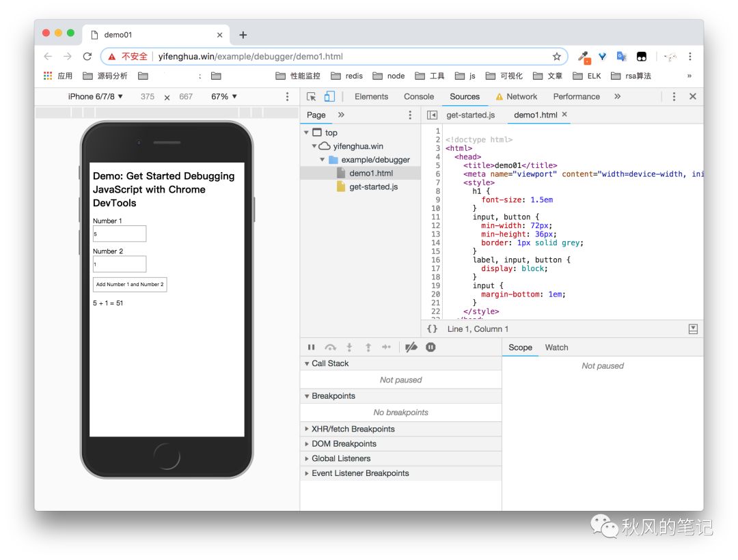Open device toolbar more options
The height and width of the screenshot is (560, 738).
tap(287, 96)
